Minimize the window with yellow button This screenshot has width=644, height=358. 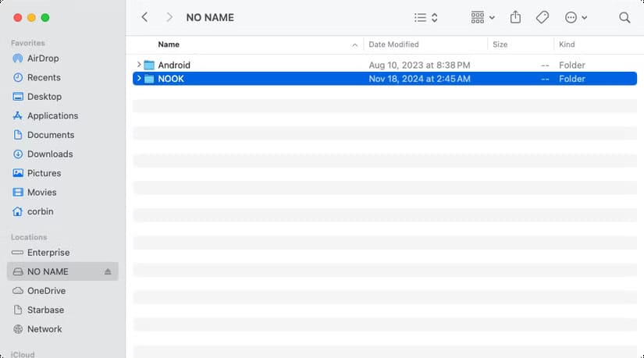pyautogui.click(x=32, y=18)
